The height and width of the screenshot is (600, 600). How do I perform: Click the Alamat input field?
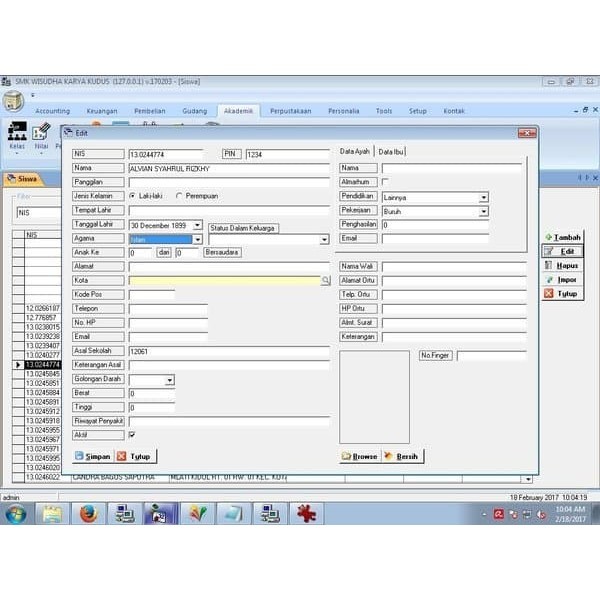[x=229, y=266]
